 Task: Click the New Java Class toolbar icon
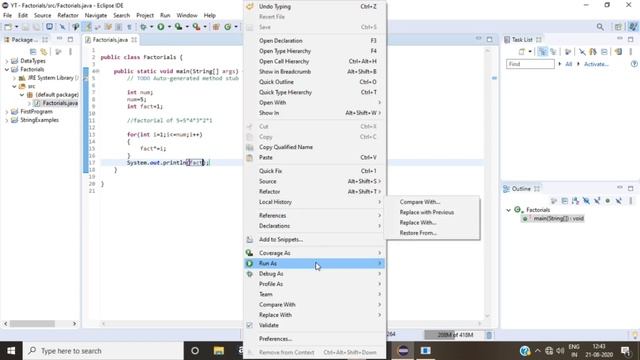coord(227,27)
